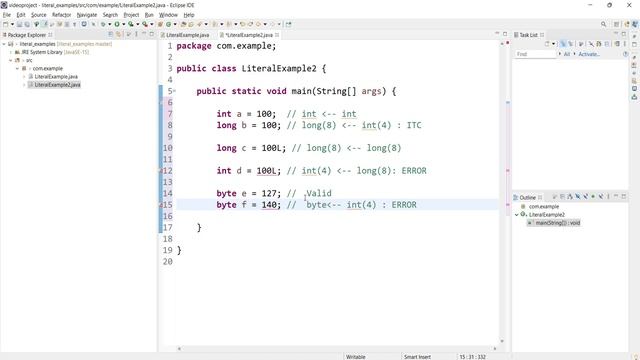
Task: Click the Search magnifier icon at top right
Action: pos(603,24)
